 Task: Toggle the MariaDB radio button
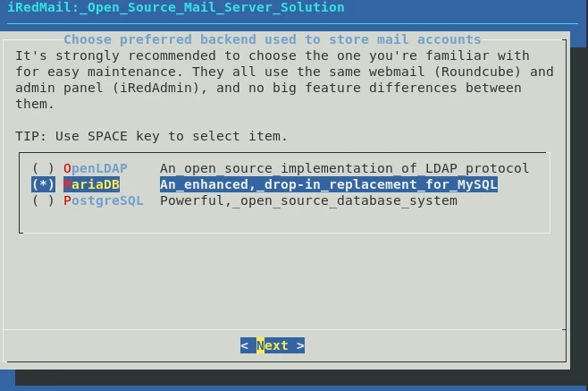coord(44,184)
